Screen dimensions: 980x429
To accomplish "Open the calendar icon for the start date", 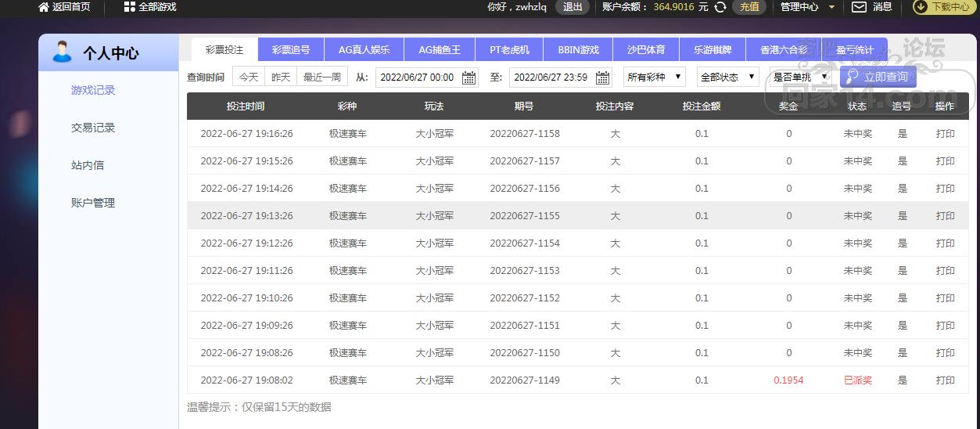I will (468, 78).
